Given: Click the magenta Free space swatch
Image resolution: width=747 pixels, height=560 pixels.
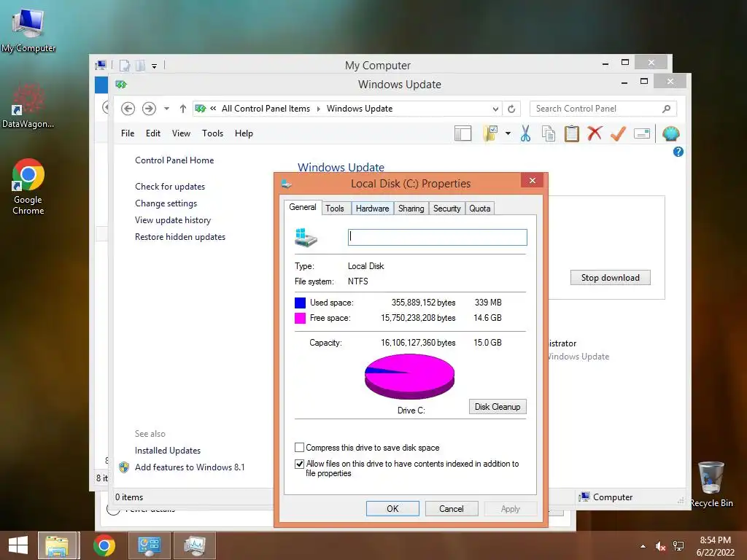Looking at the screenshot, I should tap(300, 318).
